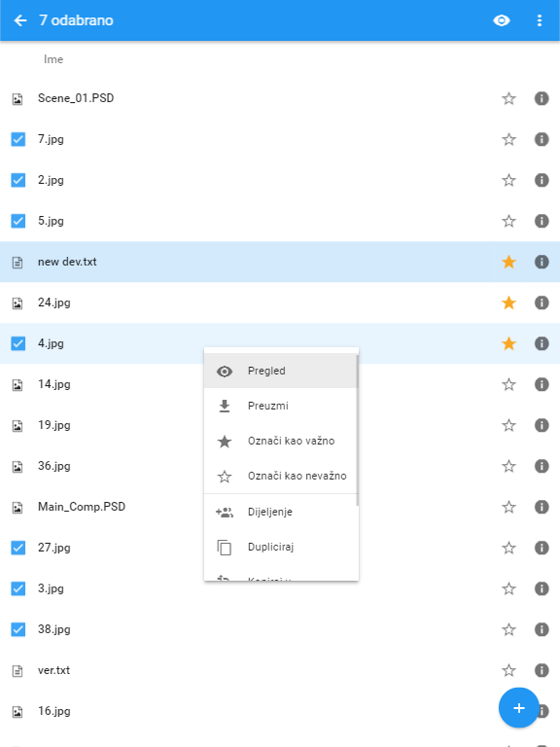The image size is (560, 747).
Task: Show info for new dev.txt
Action: coord(542,262)
